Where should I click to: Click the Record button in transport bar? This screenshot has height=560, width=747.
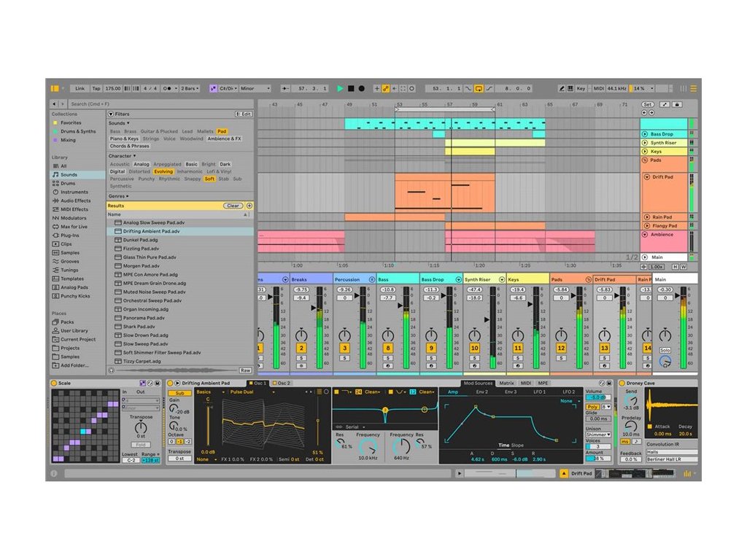point(361,88)
